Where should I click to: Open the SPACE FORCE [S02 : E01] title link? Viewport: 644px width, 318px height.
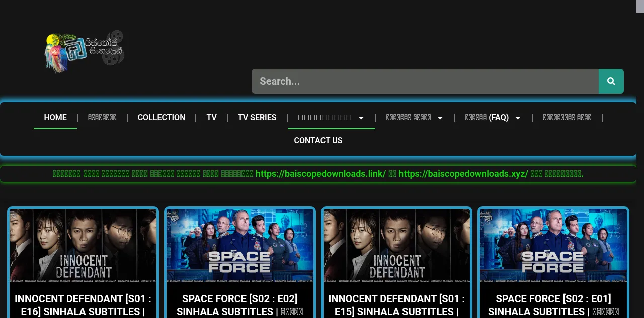553,305
